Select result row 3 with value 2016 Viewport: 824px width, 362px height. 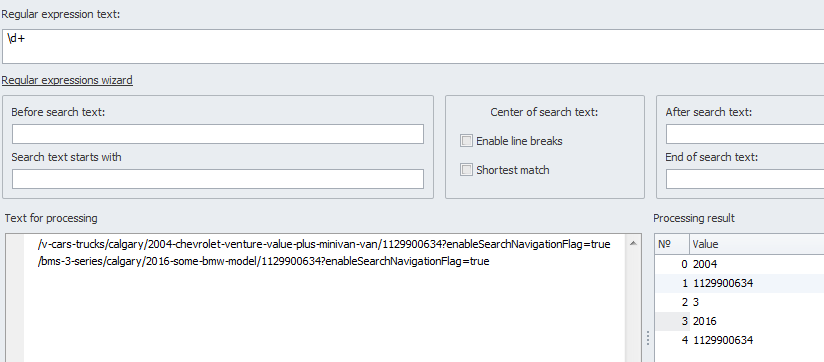click(739, 321)
